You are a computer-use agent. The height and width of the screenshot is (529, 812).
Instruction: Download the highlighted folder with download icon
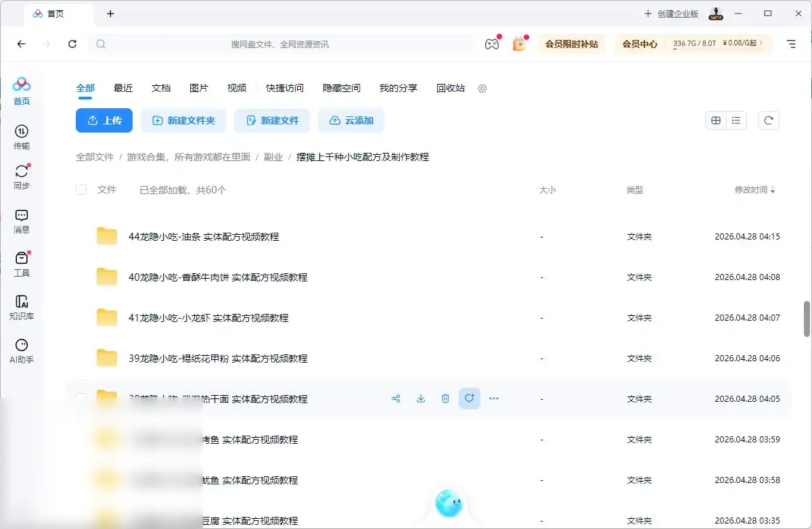pyautogui.click(x=420, y=398)
